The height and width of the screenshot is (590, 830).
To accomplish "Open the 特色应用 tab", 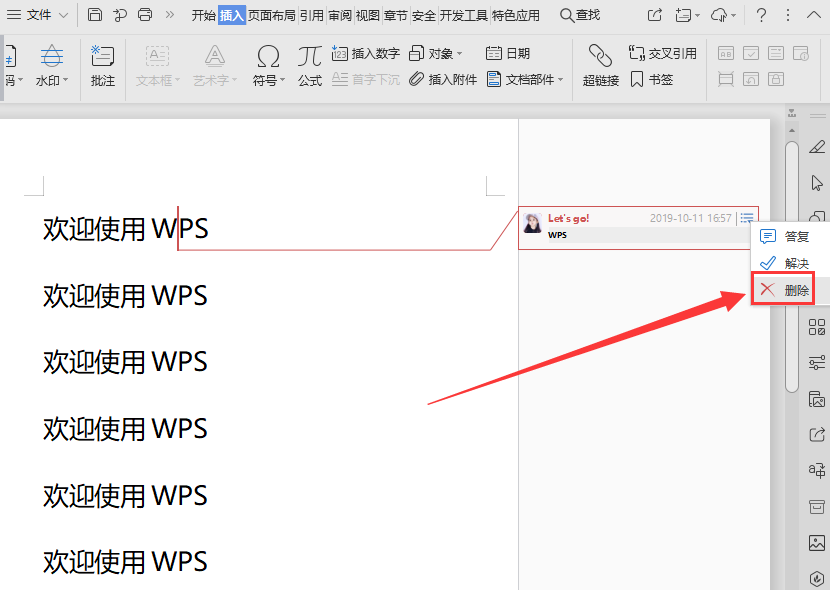I will tap(516, 15).
